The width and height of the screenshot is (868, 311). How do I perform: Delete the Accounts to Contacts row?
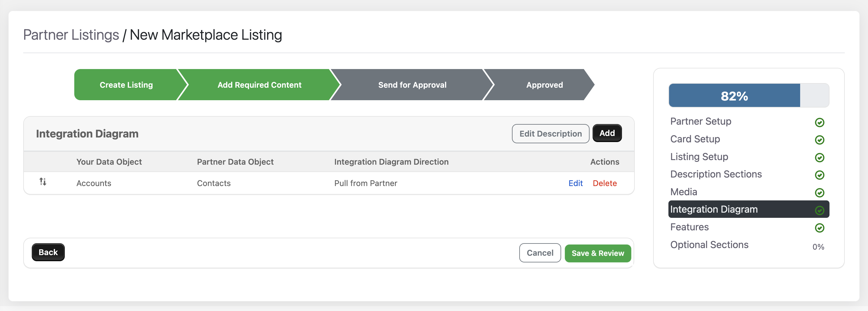point(605,183)
